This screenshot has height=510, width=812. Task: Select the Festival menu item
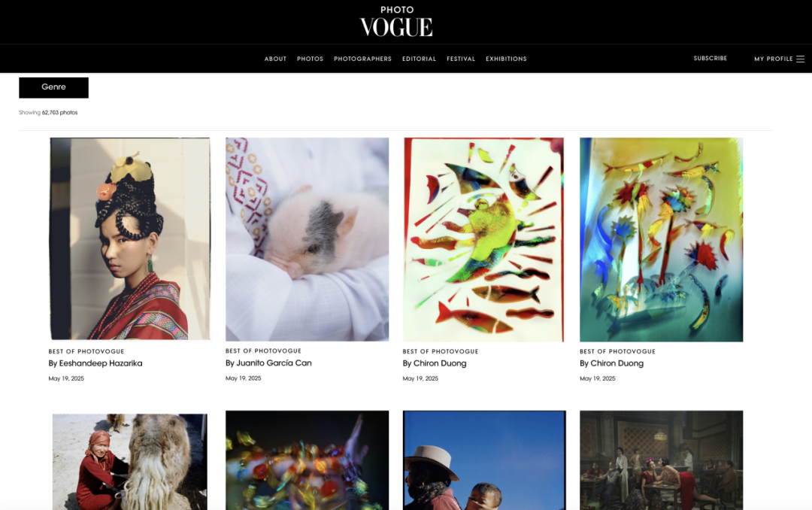461,59
